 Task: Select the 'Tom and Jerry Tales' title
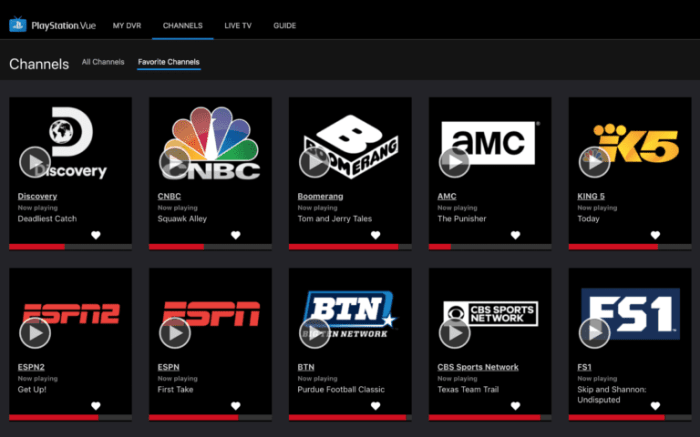click(x=335, y=219)
